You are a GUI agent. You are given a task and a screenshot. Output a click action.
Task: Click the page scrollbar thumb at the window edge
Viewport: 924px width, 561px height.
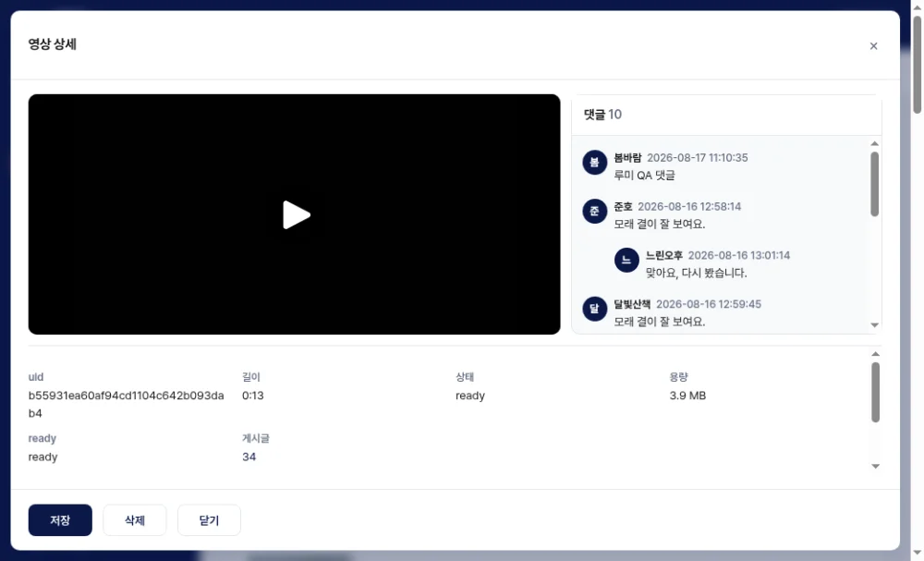(918, 65)
